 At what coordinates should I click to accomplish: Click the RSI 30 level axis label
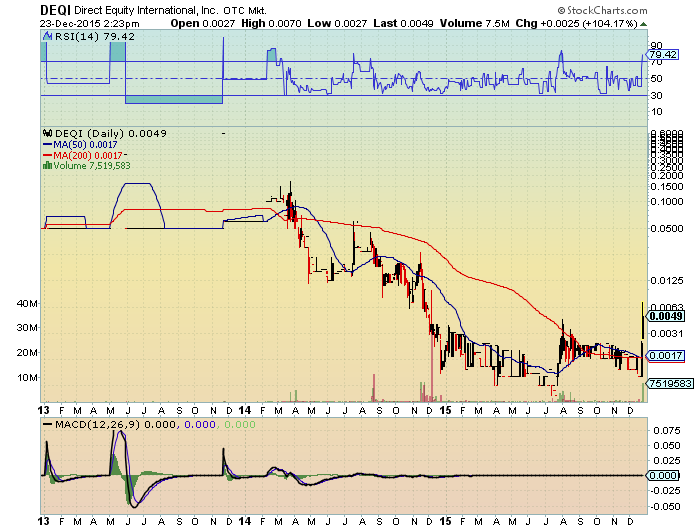click(x=656, y=96)
